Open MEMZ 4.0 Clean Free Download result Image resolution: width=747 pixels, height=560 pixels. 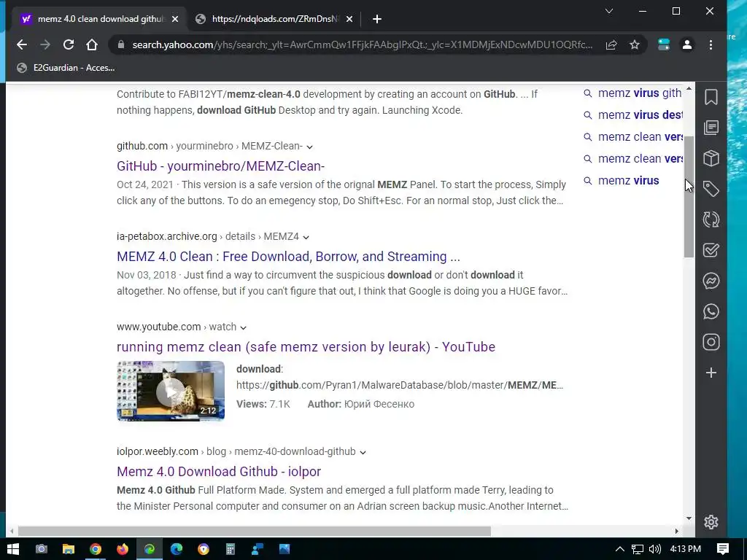pos(288,256)
